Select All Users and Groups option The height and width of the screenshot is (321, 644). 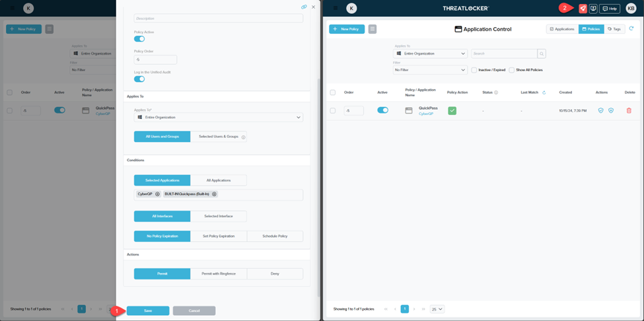[162, 136]
